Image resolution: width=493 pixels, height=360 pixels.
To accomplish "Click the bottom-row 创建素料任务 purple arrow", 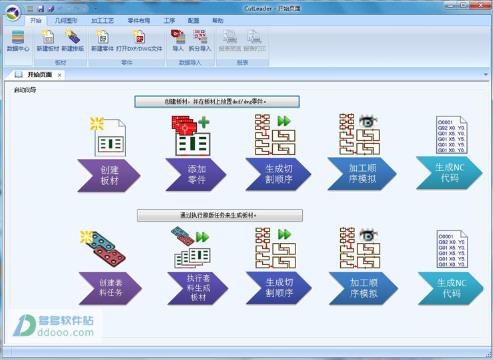I will (110, 288).
